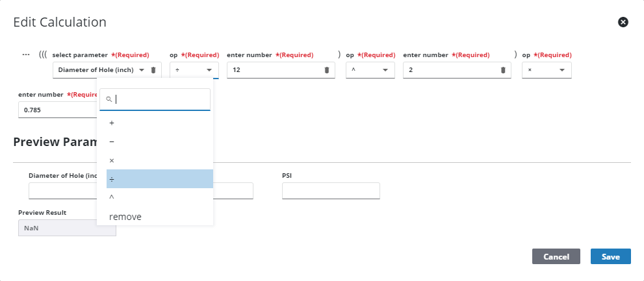The height and width of the screenshot is (281, 644).
Task: Open the caret operator dropdown
Action: click(385, 70)
